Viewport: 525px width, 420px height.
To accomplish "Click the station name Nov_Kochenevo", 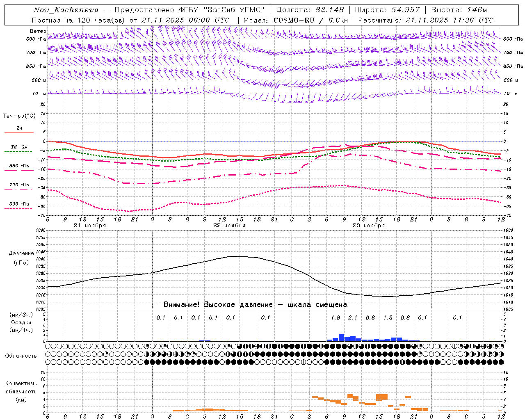I will (66, 10).
